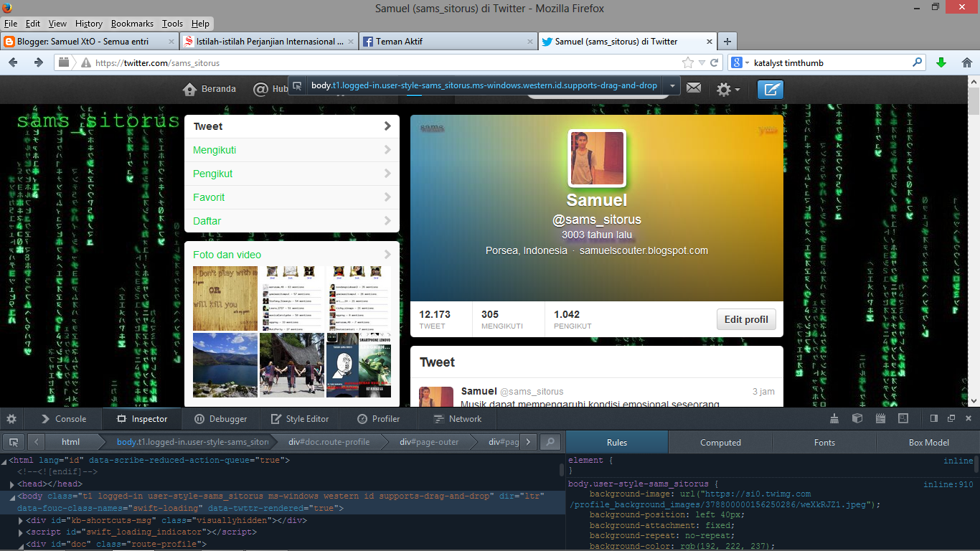
Task: Open the Tools menu
Action: point(172,24)
